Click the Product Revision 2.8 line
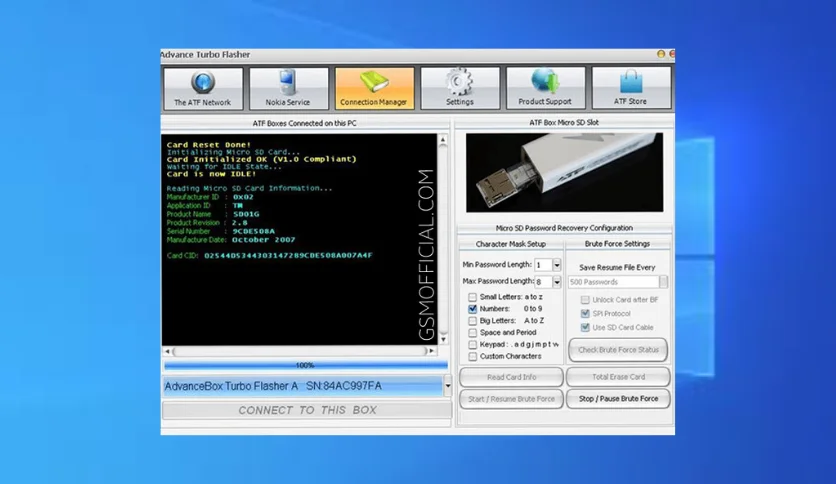 [207, 223]
